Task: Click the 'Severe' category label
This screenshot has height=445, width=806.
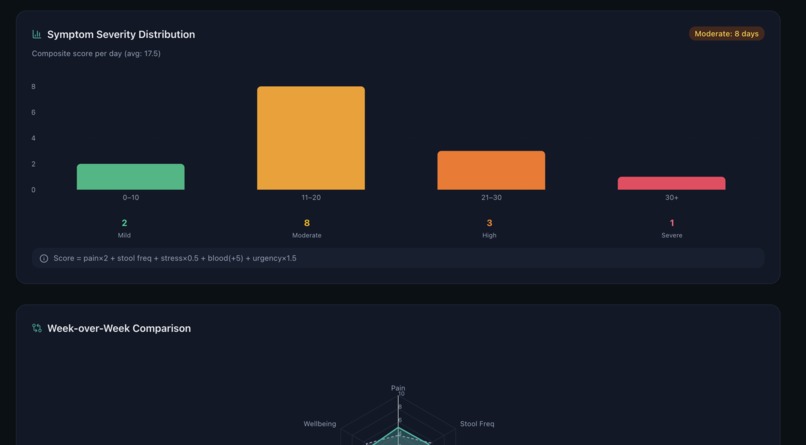Action: click(672, 235)
